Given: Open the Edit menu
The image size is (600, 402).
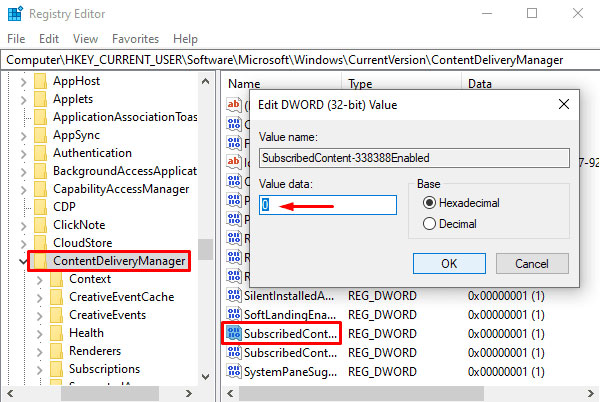Looking at the screenshot, I should click(49, 38).
